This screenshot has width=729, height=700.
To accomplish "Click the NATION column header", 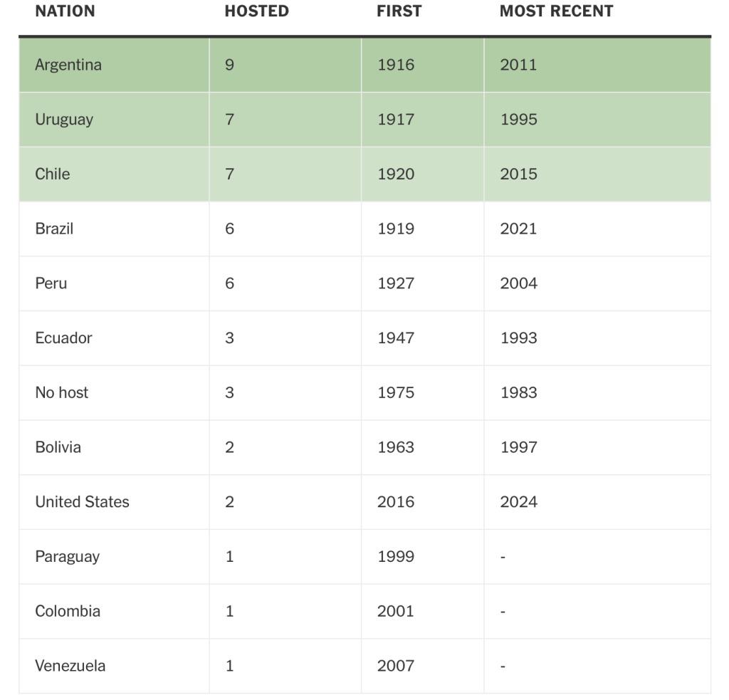I will pyautogui.click(x=65, y=11).
